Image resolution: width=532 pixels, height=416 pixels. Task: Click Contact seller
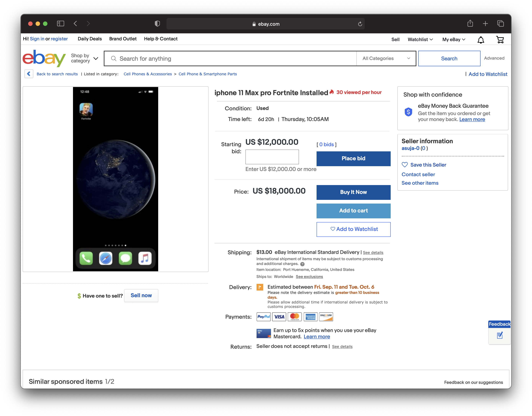click(x=418, y=174)
